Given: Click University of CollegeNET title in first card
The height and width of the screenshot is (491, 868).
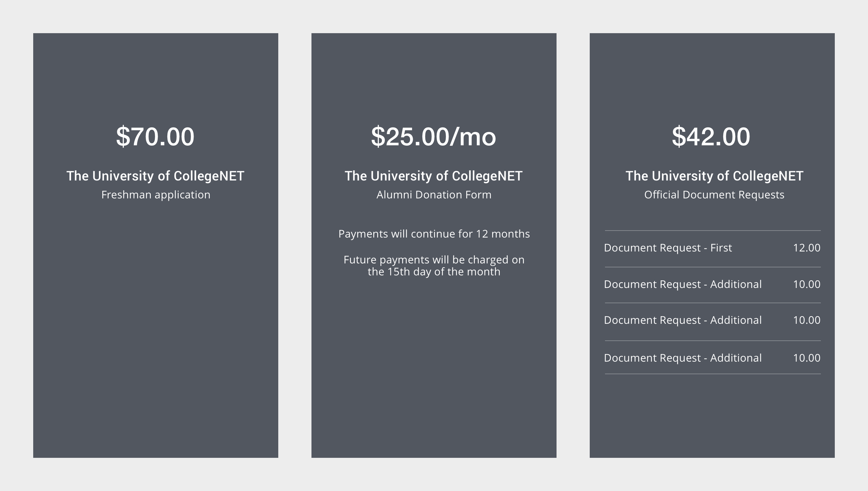Looking at the screenshot, I should coord(155,176).
